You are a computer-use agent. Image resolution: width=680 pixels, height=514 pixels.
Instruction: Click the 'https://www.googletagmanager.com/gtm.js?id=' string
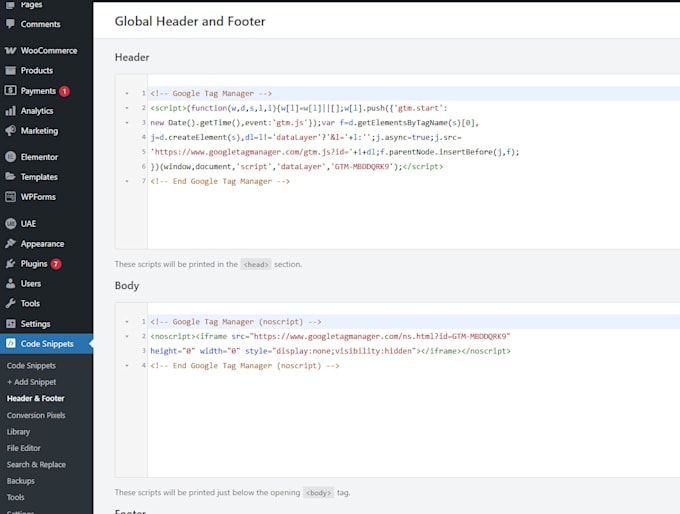point(250,152)
